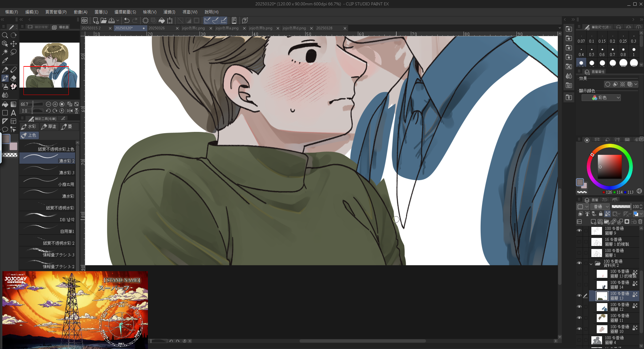
Task: Click the Open file folder icon
Action: (x=104, y=20)
